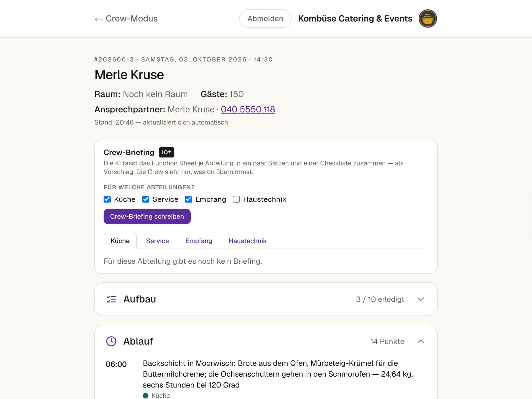Screen dimensions: 532x399
Task: Go back via Crew-Modus link
Action: coord(126,19)
